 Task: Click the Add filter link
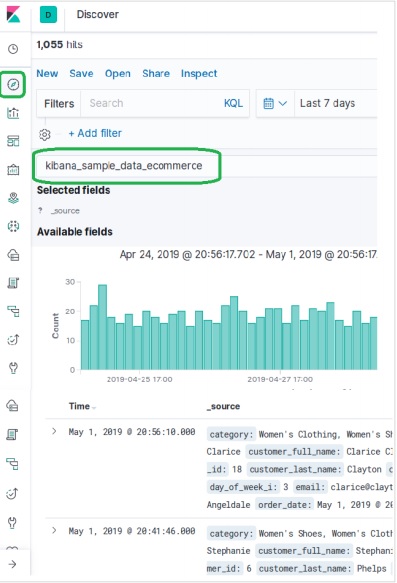(x=95, y=133)
